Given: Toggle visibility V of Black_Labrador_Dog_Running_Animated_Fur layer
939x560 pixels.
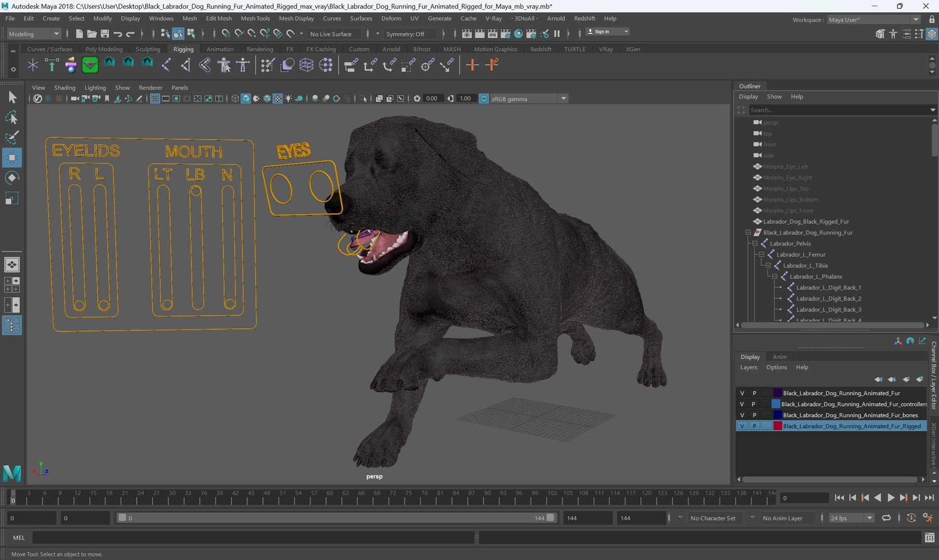Looking at the screenshot, I should (742, 393).
